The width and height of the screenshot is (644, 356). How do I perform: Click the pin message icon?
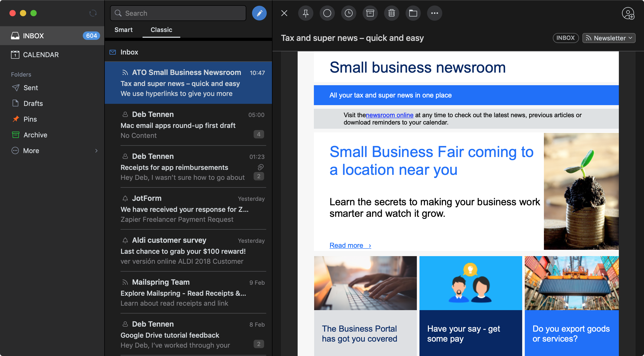306,13
